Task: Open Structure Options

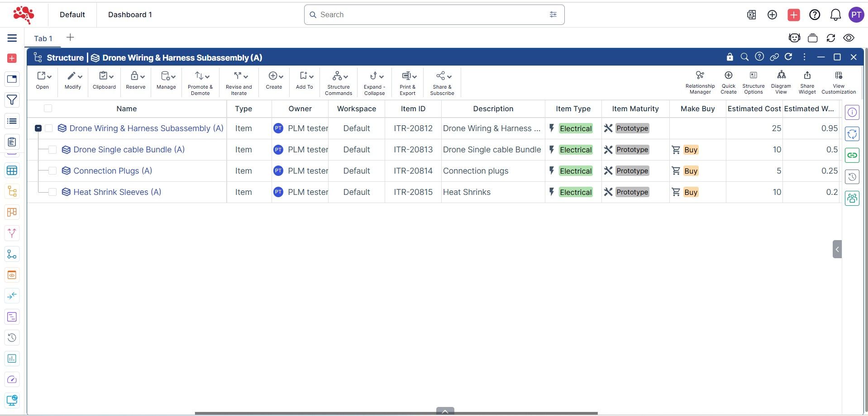Action: click(x=753, y=82)
